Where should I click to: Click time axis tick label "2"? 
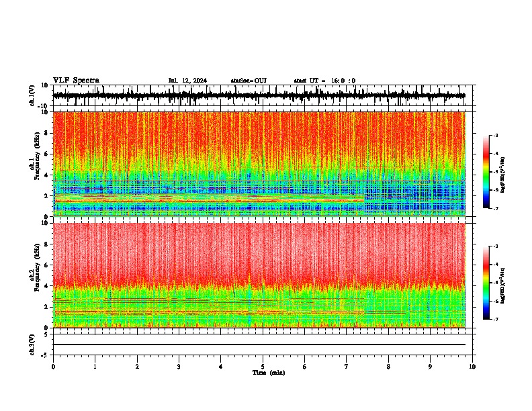click(x=137, y=367)
